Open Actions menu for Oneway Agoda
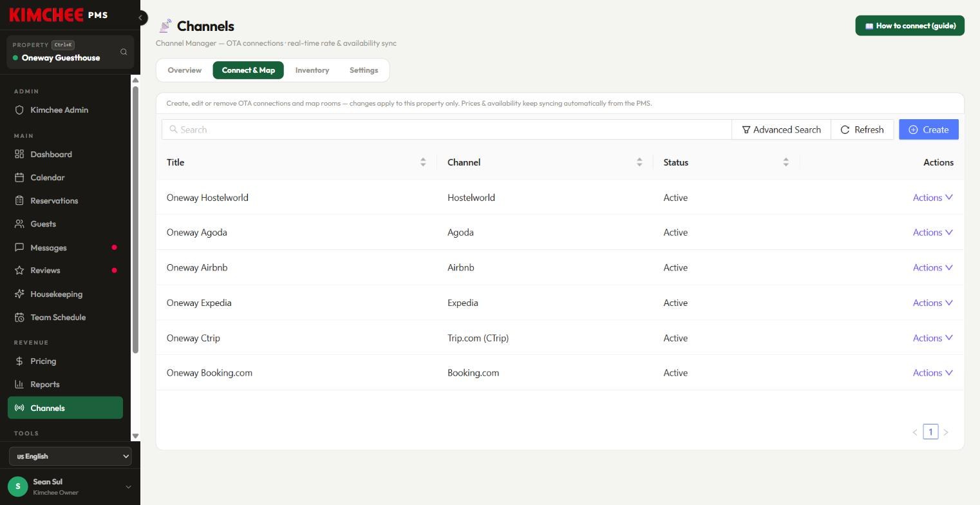The width and height of the screenshot is (980, 505). tap(932, 233)
